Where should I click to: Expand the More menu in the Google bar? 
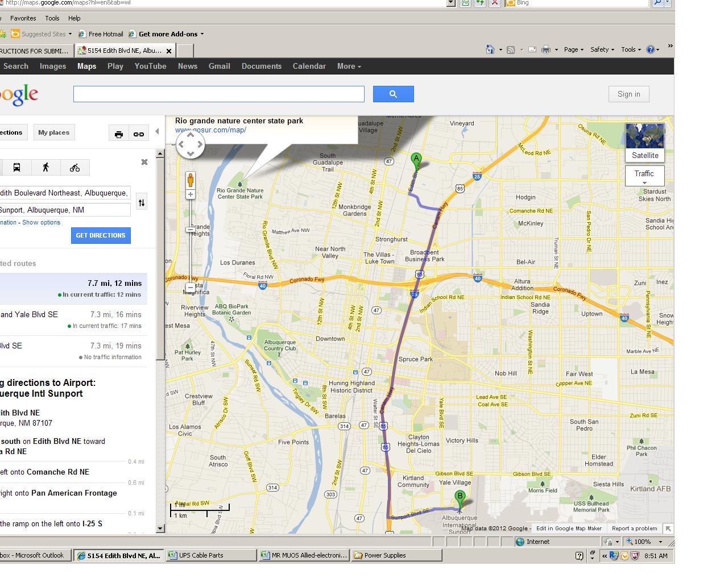coord(349,66)
